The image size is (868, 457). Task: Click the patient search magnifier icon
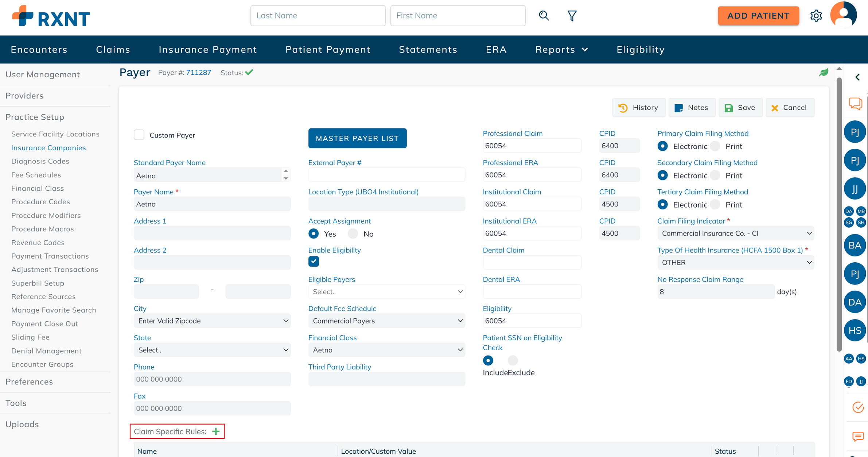point(544,15)
